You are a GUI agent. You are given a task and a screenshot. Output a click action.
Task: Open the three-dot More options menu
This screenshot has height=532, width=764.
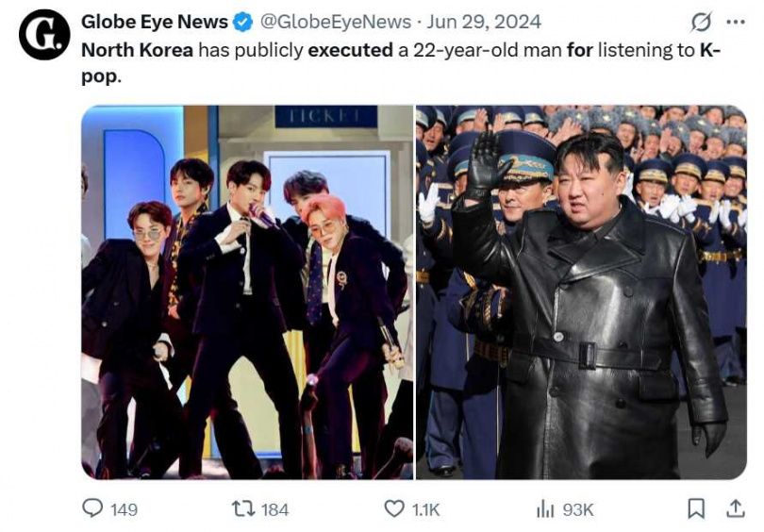(x=736, y=22)
